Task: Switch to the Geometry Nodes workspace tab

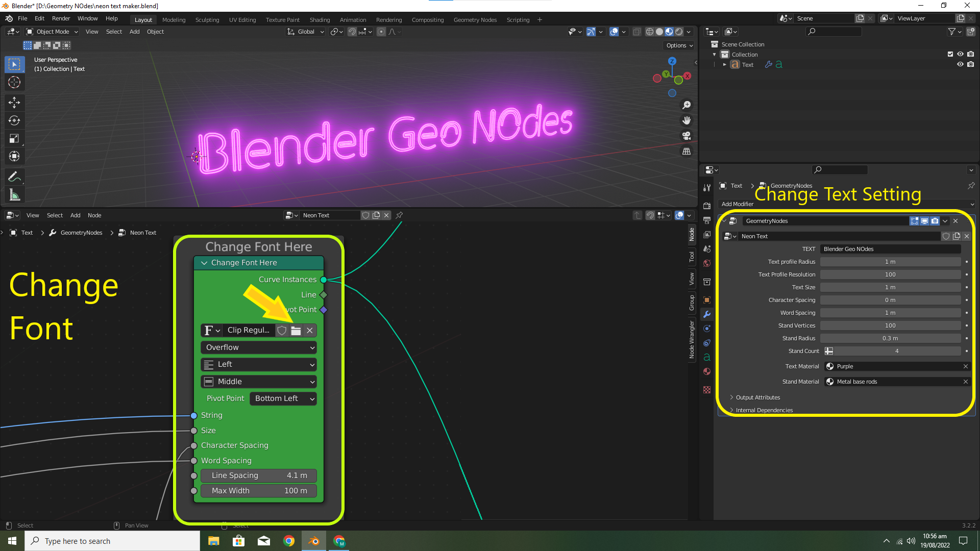Action: (475, 20)
